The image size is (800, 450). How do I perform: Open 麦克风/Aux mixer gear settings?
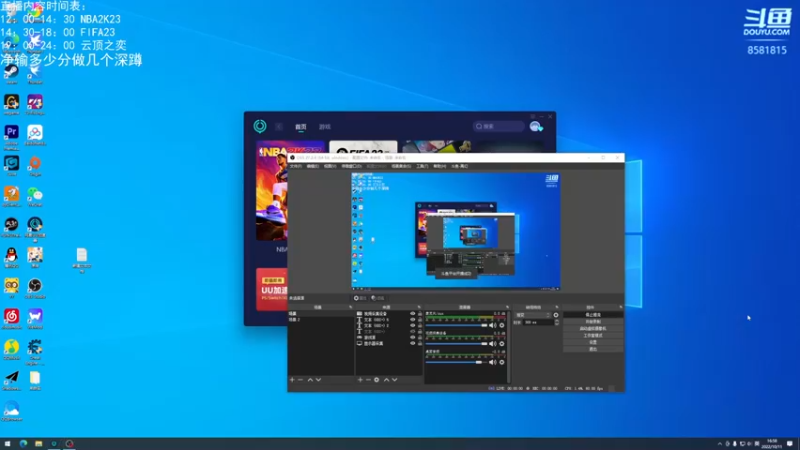point(502,325)
